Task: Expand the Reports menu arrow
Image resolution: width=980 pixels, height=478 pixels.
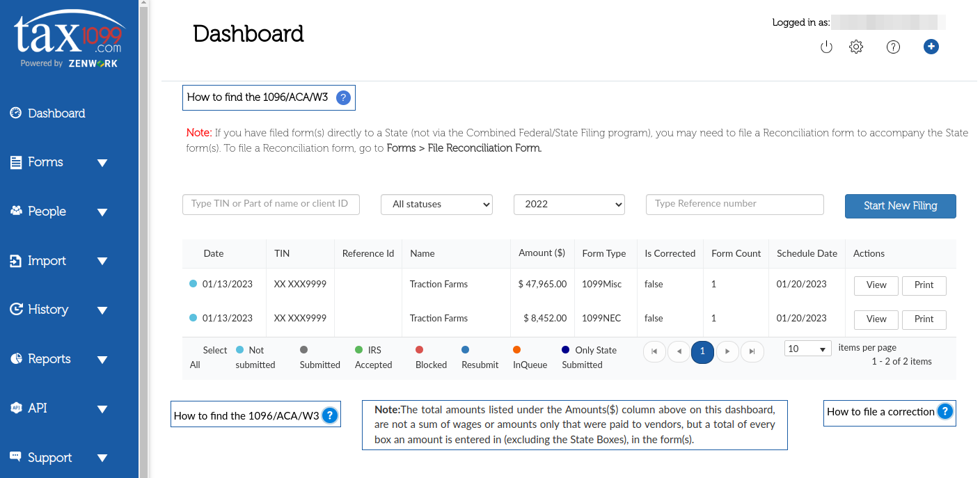Action: click(x=102, y=360)
